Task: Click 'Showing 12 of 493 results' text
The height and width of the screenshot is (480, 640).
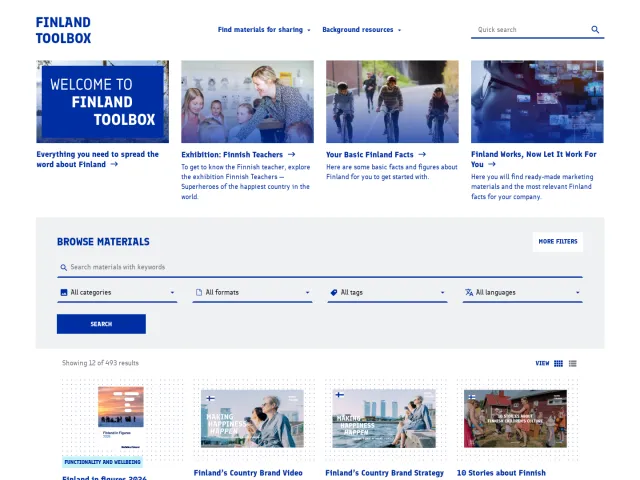Action: click(x=100, y=363)
